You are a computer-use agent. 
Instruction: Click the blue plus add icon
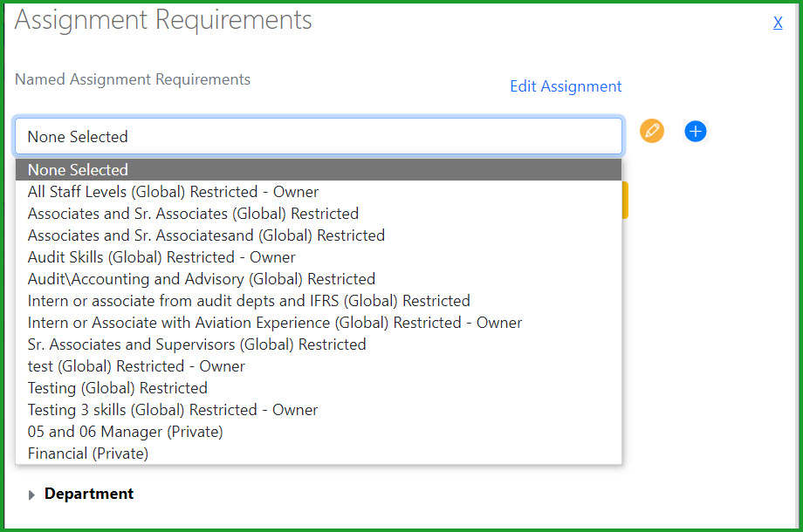coord(696,132)
